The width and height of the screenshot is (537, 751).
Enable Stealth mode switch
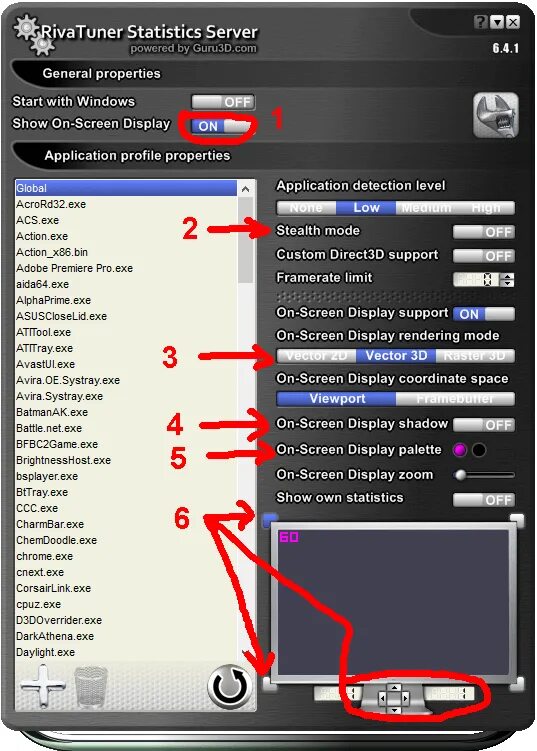tap(484, 232)
